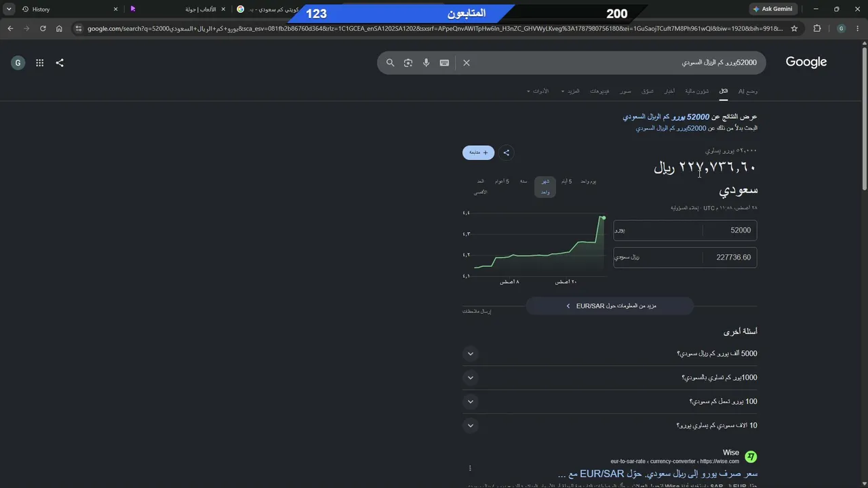
Task: Close the الألعاب tab
Action: tap(223, 9)
